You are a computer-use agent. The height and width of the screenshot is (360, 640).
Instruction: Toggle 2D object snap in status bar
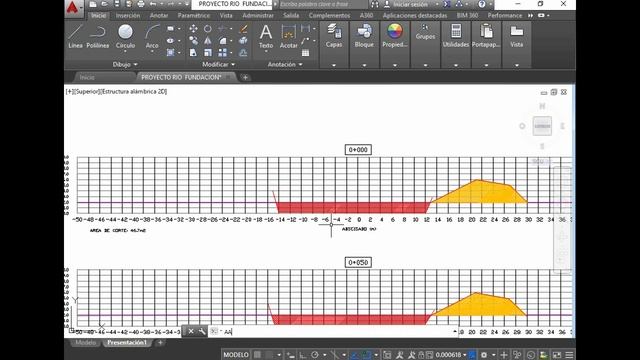point(367,355)
